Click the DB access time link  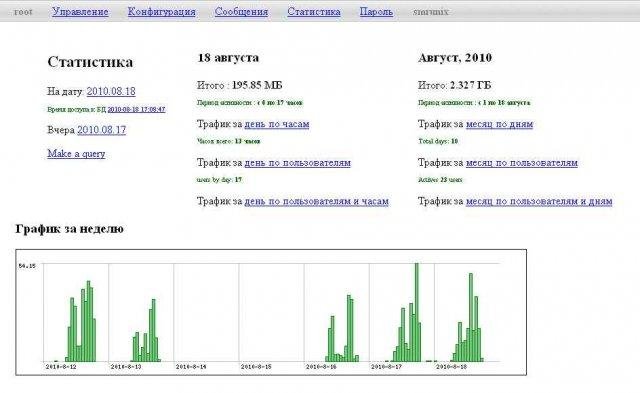136,109
